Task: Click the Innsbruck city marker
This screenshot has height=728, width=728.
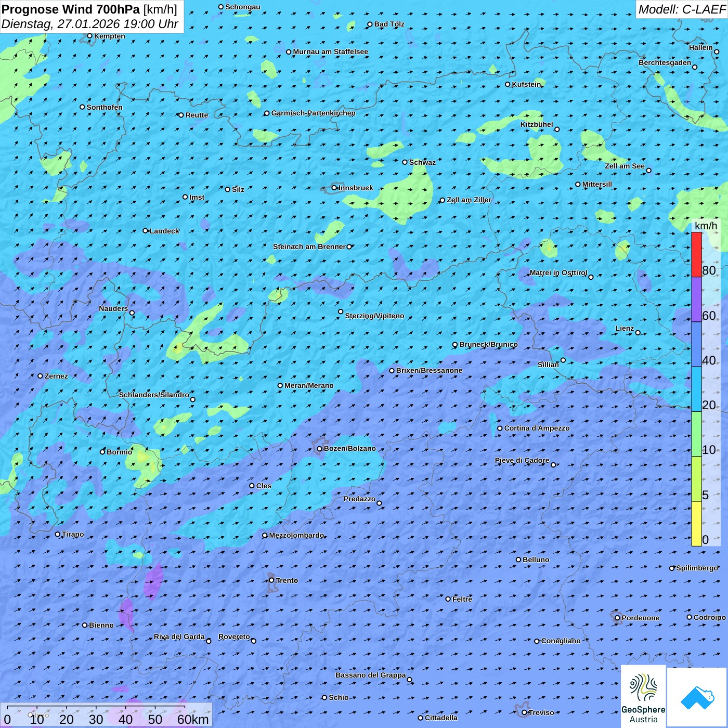Action: point(334,188)
